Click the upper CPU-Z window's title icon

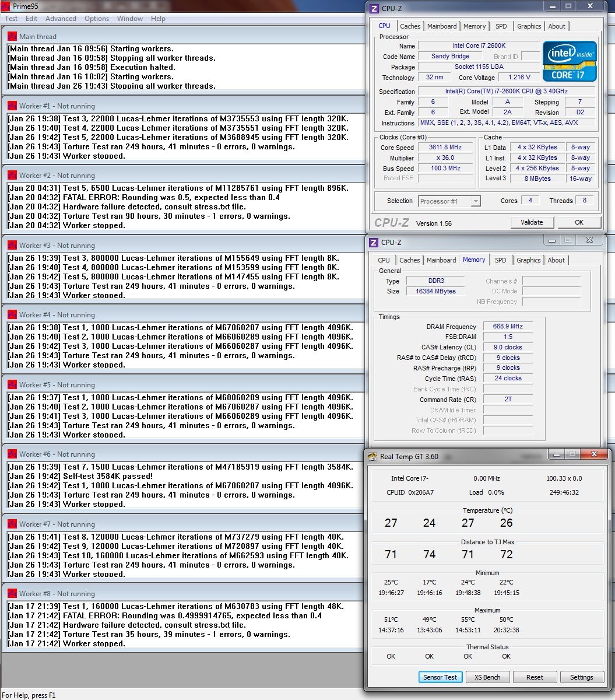click(x=375, y=8)
